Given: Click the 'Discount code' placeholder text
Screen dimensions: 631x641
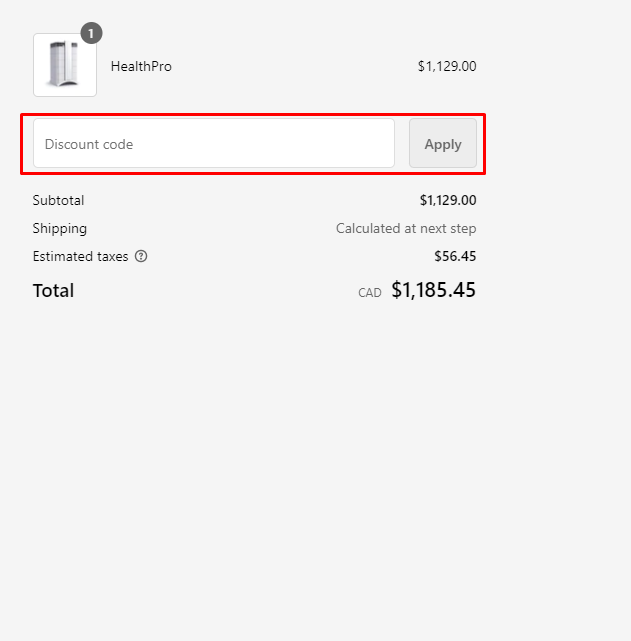Looking at the screenshot, I should pos(89,144).
